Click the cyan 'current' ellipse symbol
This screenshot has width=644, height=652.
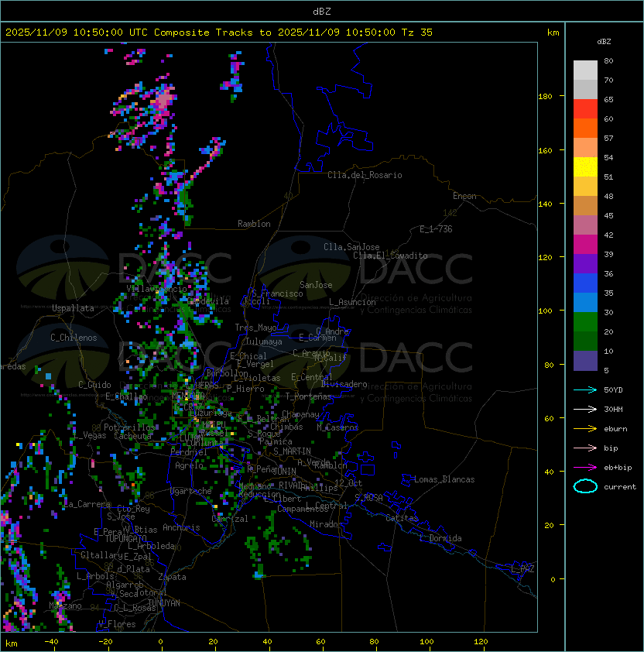pyautogui.click(x=585, y=486)
